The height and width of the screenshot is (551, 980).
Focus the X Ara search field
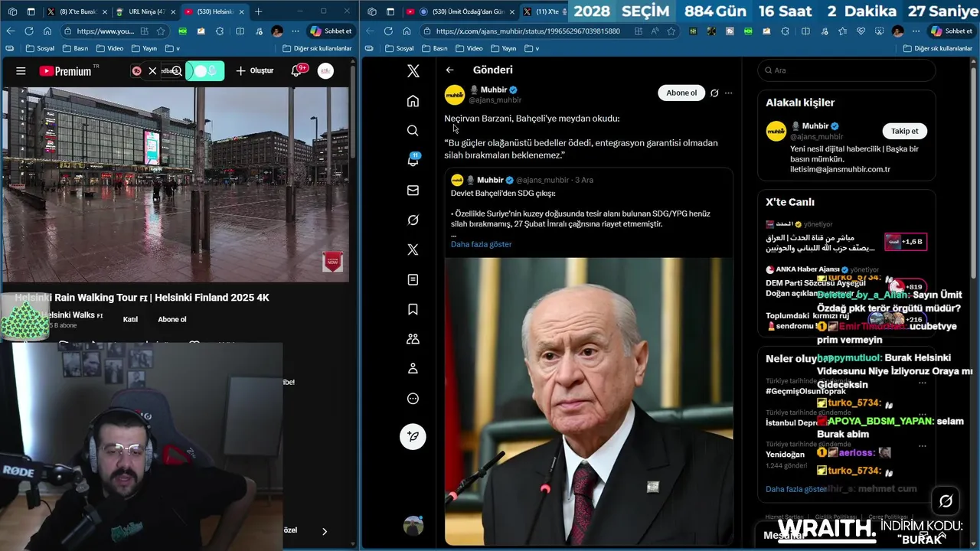pos(846,70)
